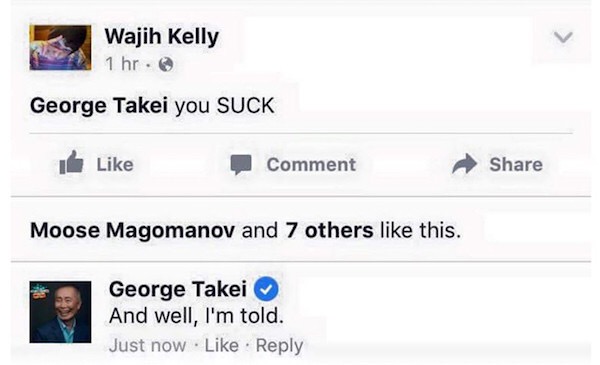
Task: Open post options chevron dropdown
Action: (x=563, y=37)
